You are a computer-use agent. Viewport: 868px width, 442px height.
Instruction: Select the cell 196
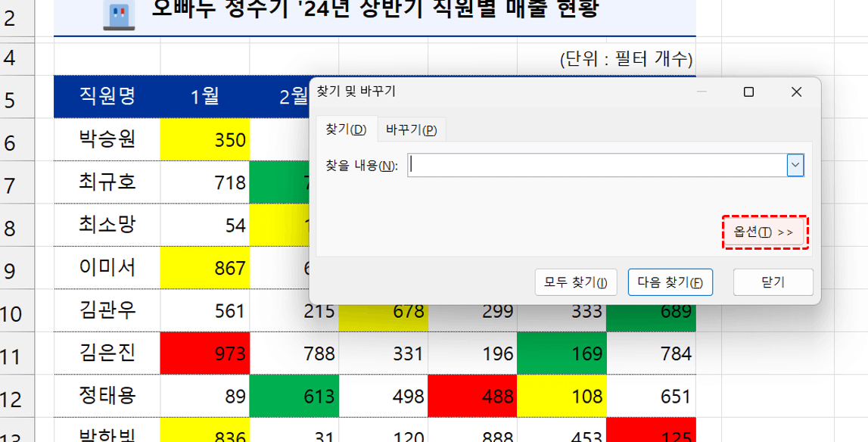(x=472, y=353)
